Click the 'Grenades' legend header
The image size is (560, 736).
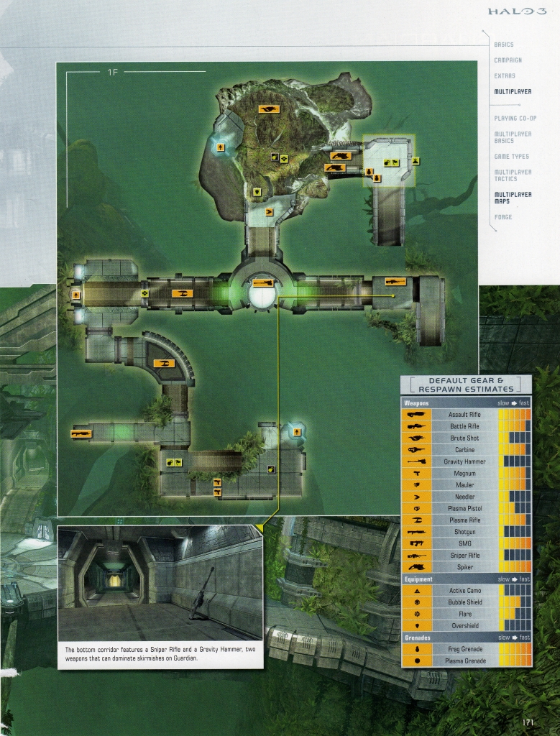417,638
